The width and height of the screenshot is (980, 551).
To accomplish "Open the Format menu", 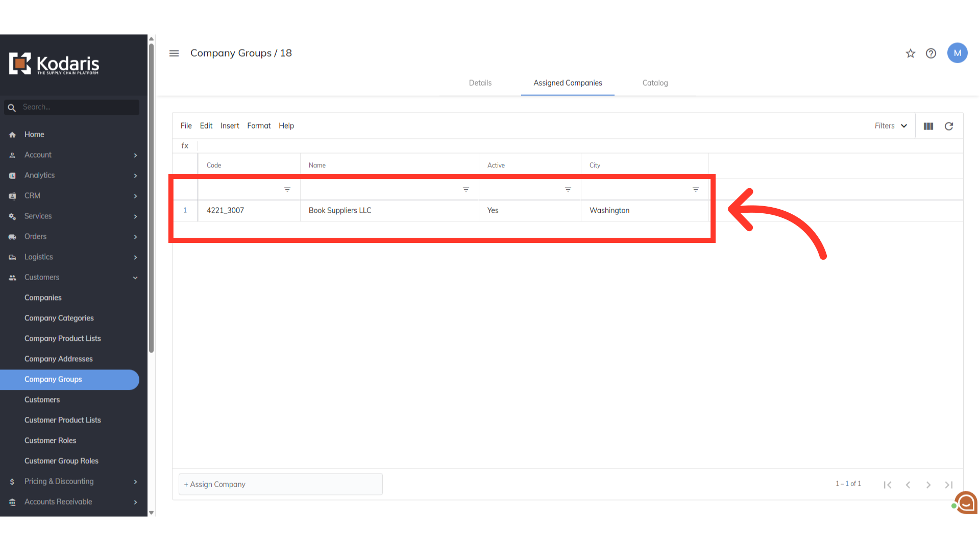I will click(259, 126).
